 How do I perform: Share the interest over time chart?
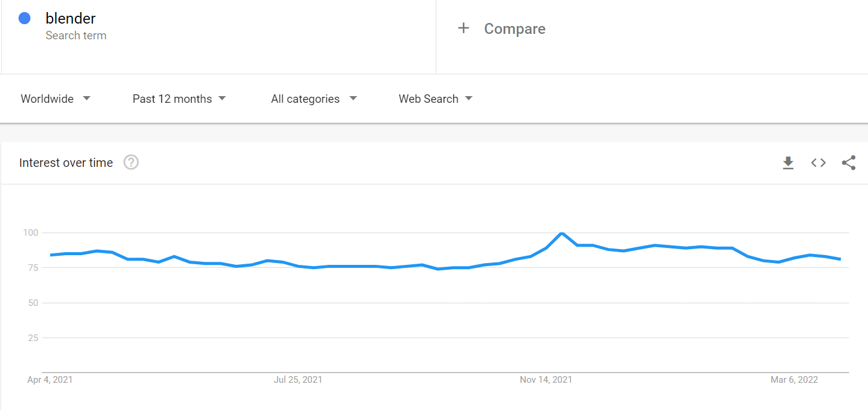pyautogui.click(x=849, y=163)
